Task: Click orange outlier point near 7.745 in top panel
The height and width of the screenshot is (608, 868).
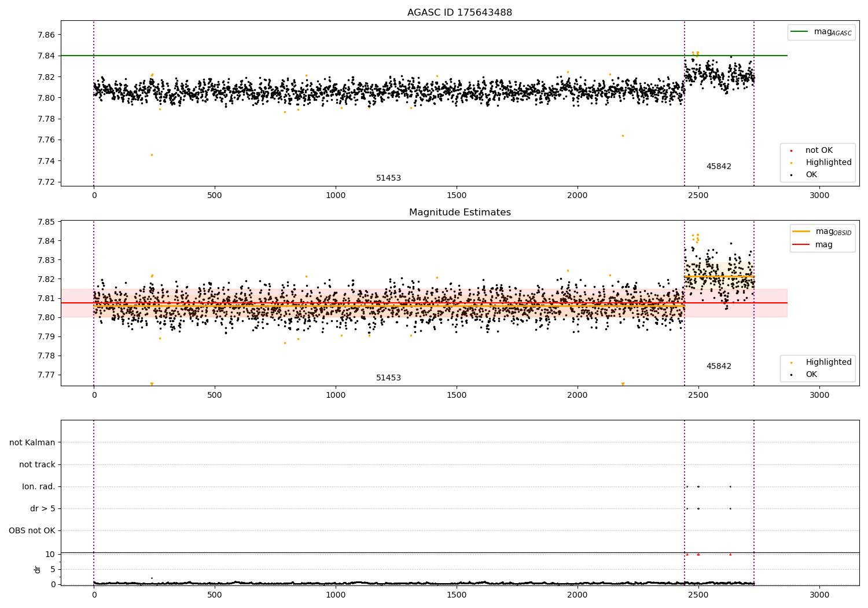Action: [x=152, y=155]
